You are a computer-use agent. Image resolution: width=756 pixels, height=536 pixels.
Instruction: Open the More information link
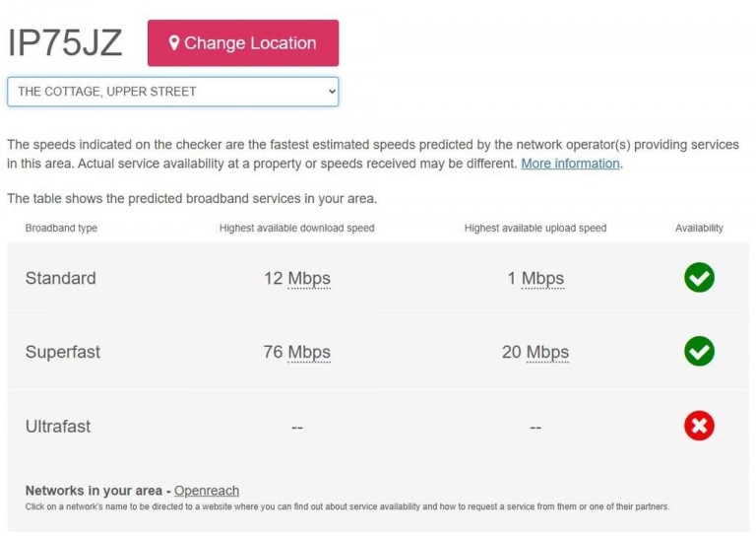click(570, 164)
